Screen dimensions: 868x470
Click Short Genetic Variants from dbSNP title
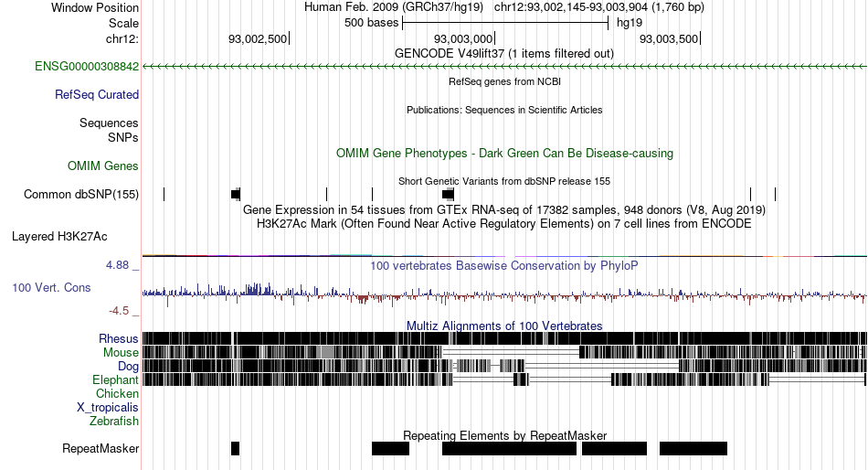point(504,181)
